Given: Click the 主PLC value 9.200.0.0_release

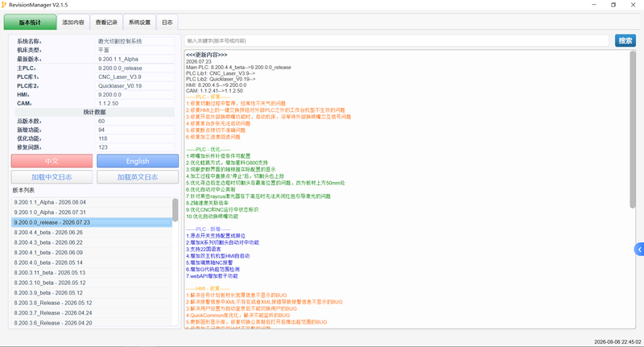Looking at the screenshot, I should point(134,68).
